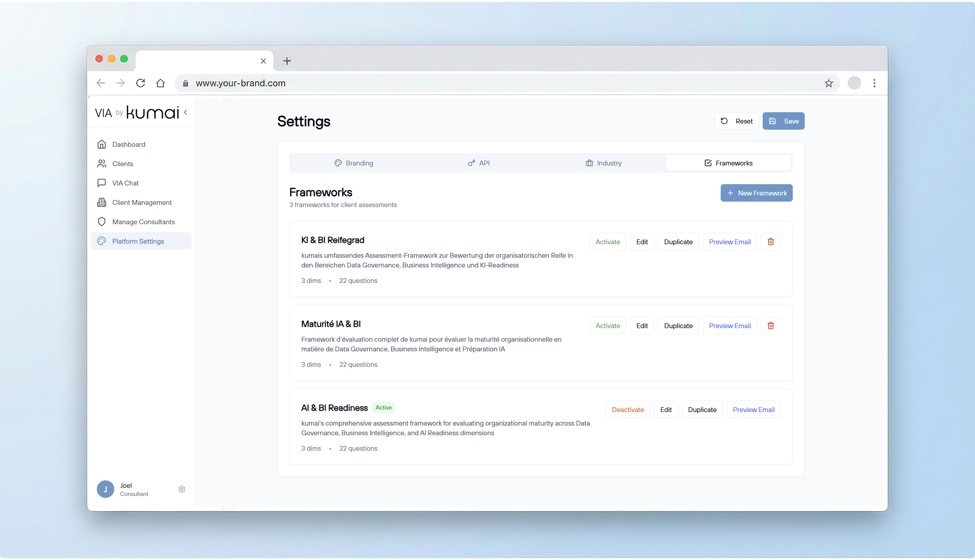Open the API settings tab
The height and width of the screenshot is (560, 975).
point(478,163)
